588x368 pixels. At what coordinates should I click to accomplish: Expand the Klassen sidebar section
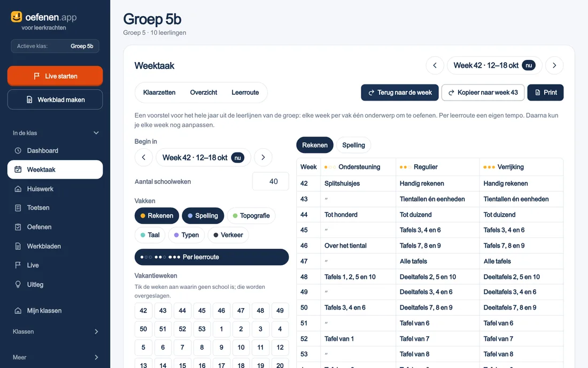pyautogui.click(x=56, y=332)
